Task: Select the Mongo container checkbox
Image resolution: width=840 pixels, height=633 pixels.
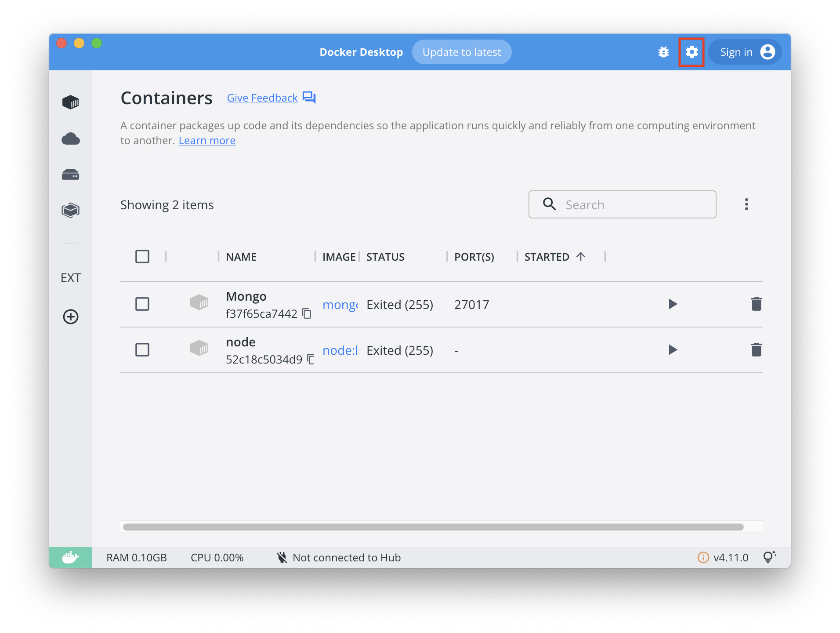Action: (x=142, y=304)
